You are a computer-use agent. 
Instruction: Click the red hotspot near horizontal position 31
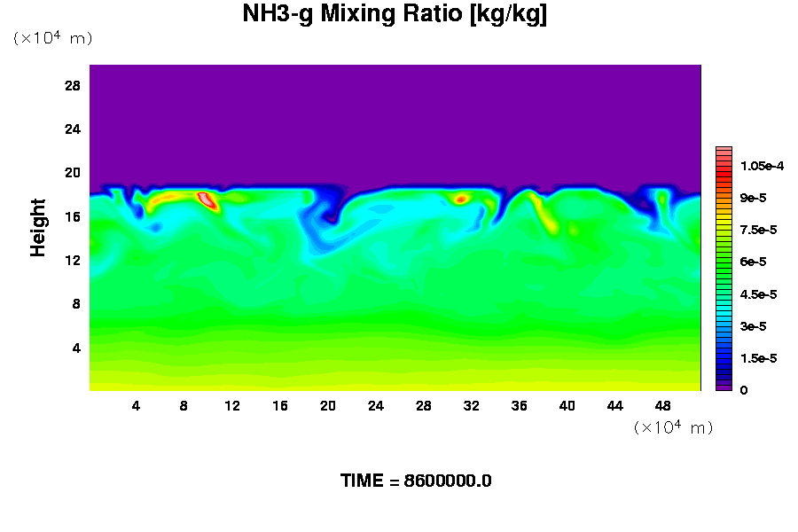tap(460, 199)
